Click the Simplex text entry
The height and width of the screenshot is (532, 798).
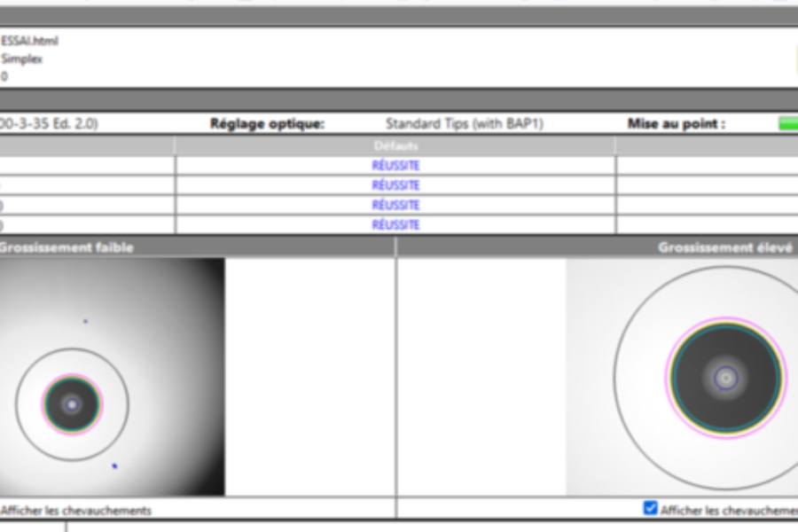pos(21,59)
